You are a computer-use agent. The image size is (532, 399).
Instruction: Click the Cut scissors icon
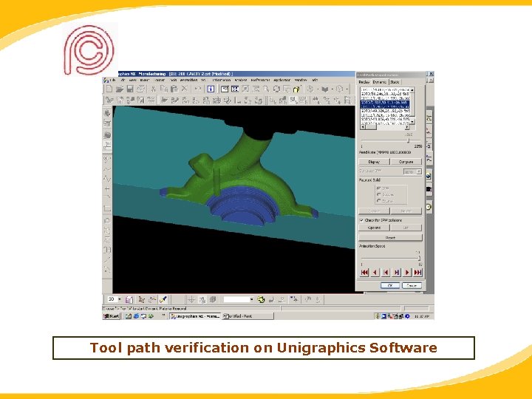pos(154,89)
